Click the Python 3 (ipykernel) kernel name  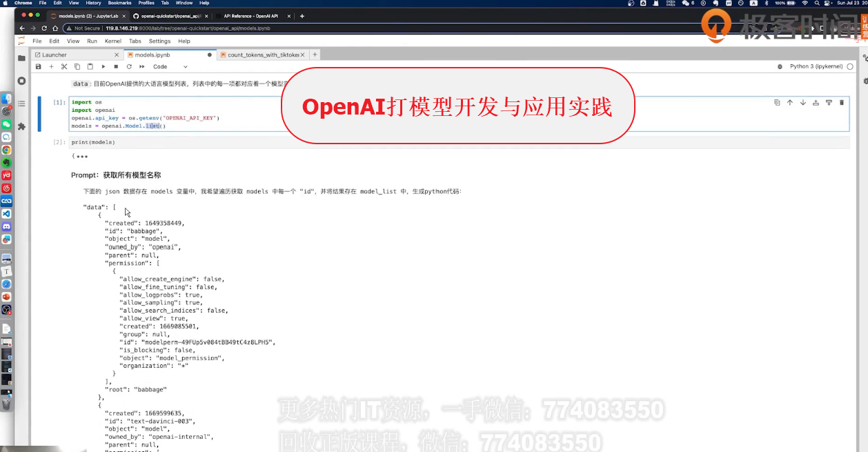coord(816,67)
